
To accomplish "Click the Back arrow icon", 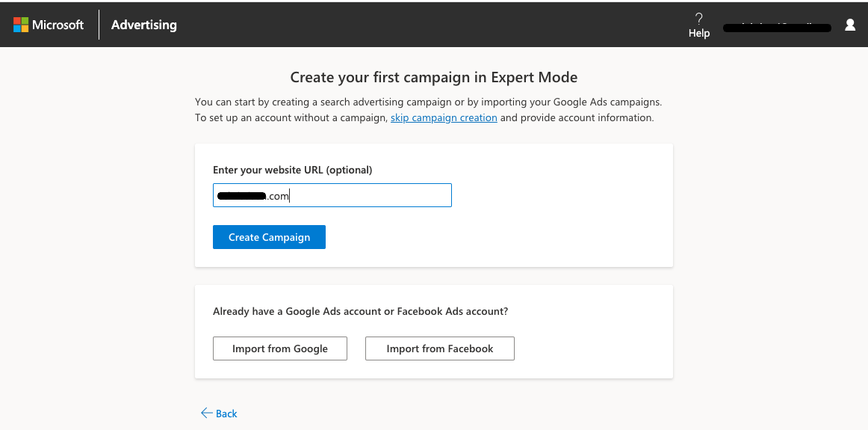I will click(x=206, y=413).
